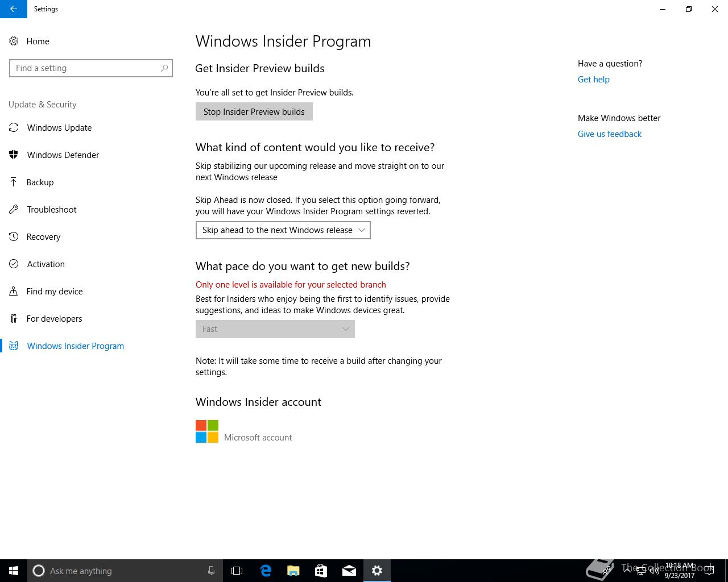
Task: Open the People icon in system tray
Action: click(607, 571)
